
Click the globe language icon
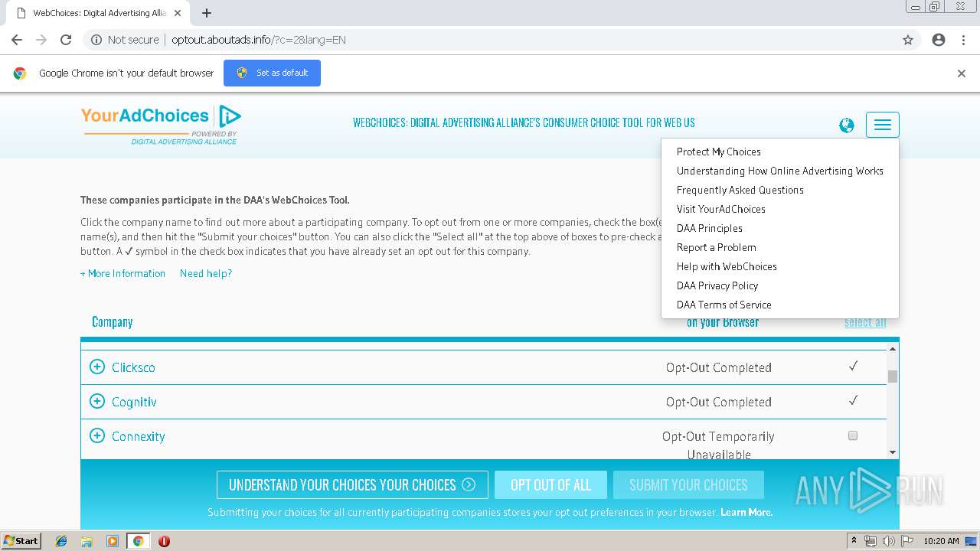(847, 126)
